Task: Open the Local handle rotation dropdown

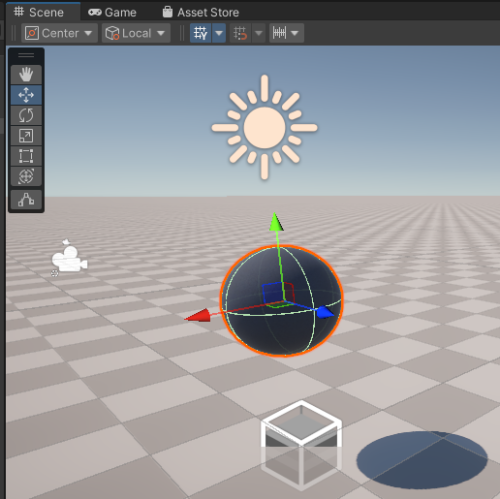Action: click(x=136, y=33)
